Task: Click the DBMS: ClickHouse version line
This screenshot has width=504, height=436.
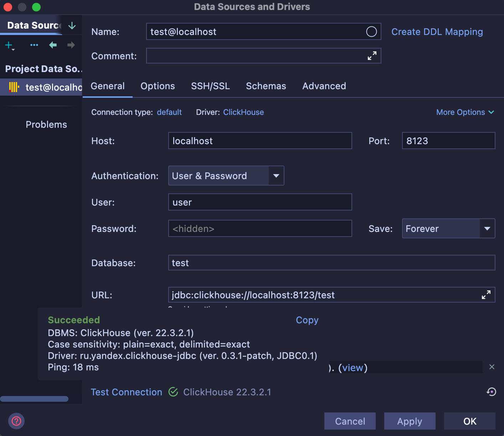Action: pyautogui.click(x=121, y=333)
